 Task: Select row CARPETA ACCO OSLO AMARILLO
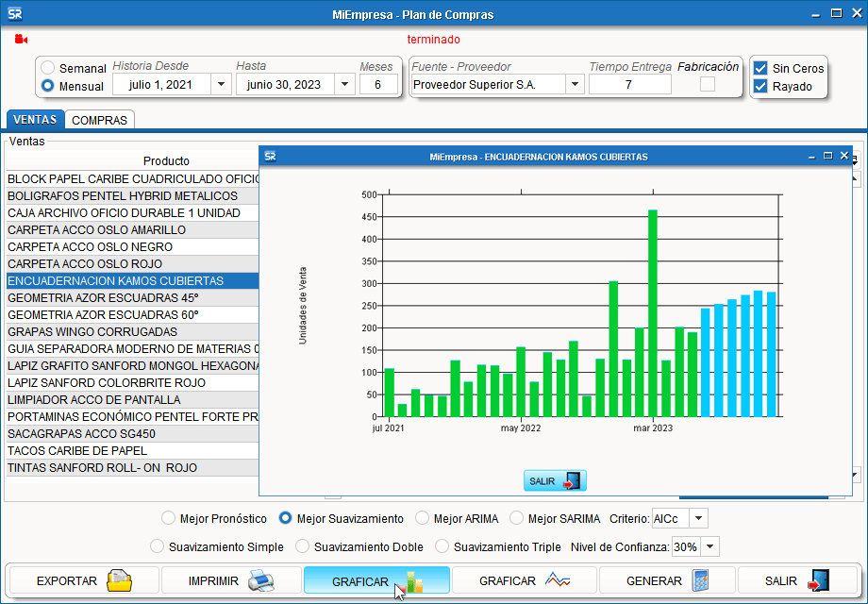tap(132, 229)
